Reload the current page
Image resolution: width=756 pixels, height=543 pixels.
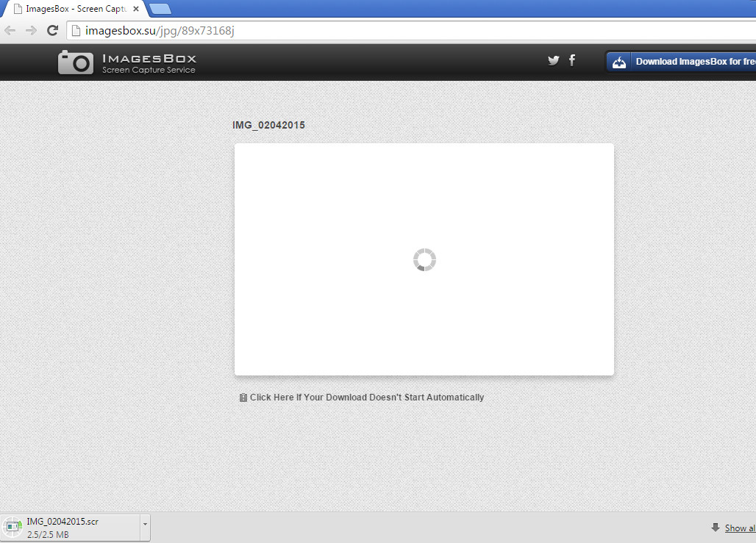coord(52,30)
